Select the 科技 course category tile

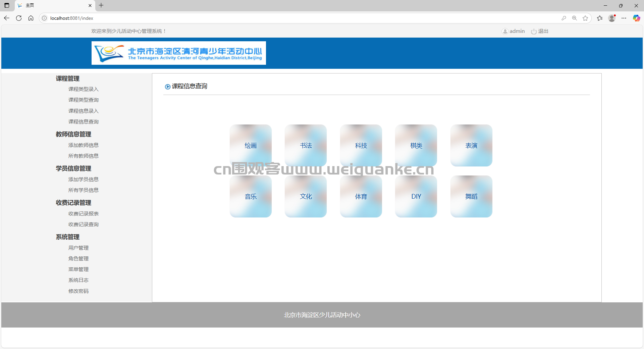361,145
